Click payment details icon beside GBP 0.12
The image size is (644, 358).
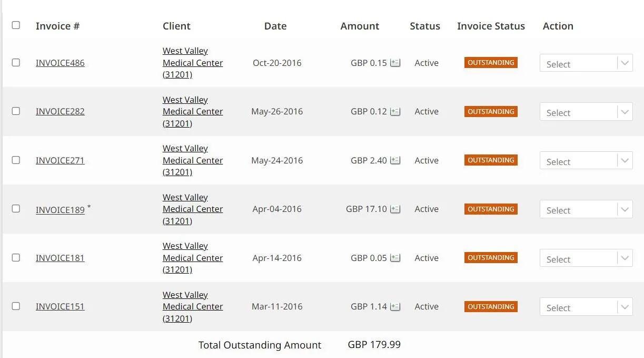coord(395,112)
